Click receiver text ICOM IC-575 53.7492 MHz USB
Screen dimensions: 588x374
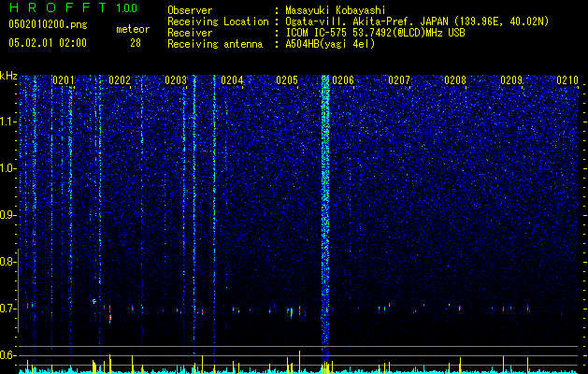click(x=375, y=33)
